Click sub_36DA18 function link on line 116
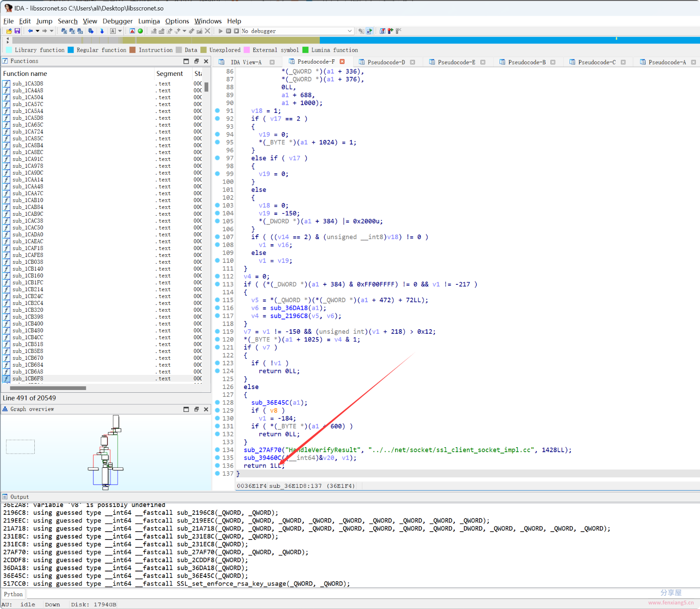The image size is (700, 609). 289,308
